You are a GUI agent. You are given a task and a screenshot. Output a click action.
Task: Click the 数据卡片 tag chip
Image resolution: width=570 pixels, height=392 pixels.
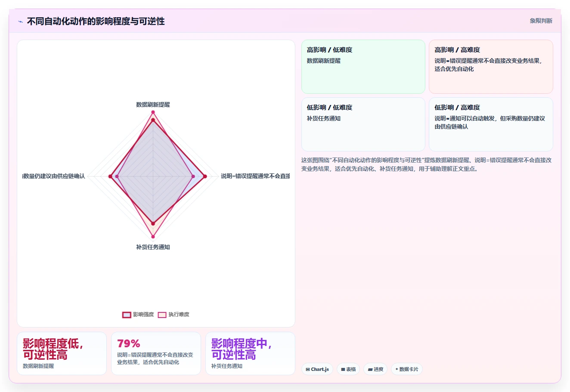[x=407, y=369]
